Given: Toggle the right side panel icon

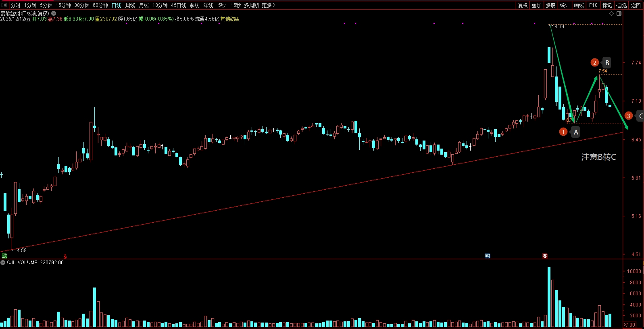Looking at the screenshot, I should tap(619, 14).
